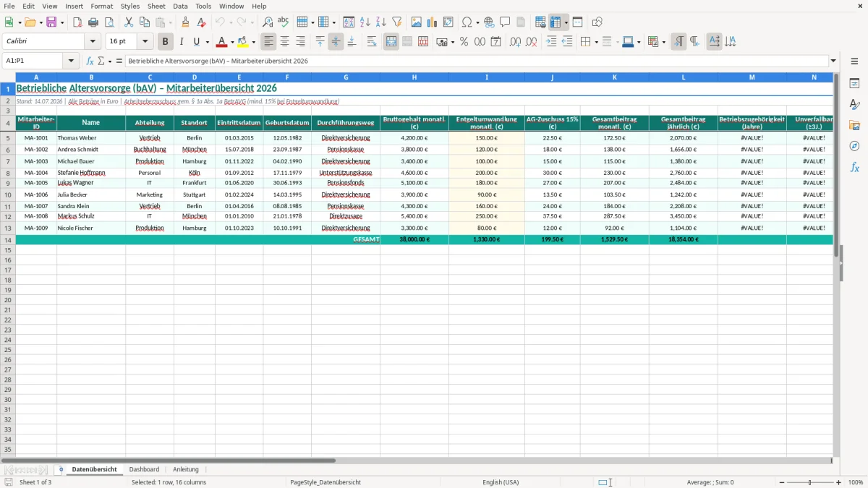Expand background color dropdown arrow
Image resolution: width=868 pixels, height=488 pixels.
tap(253, 42)
